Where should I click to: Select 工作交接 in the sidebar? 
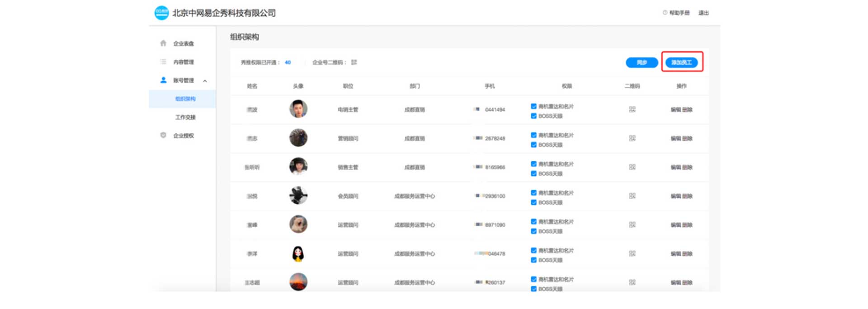coord(185,117)
